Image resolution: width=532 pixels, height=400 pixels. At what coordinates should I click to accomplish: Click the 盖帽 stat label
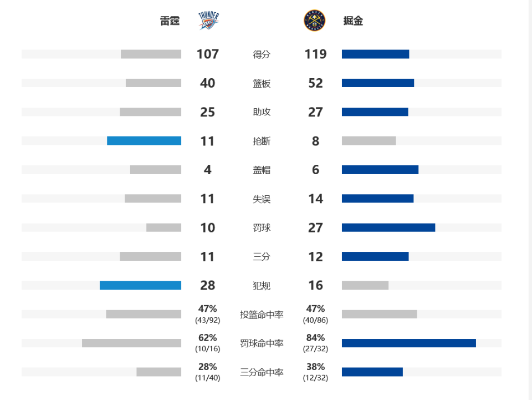(x=262, y=170)
